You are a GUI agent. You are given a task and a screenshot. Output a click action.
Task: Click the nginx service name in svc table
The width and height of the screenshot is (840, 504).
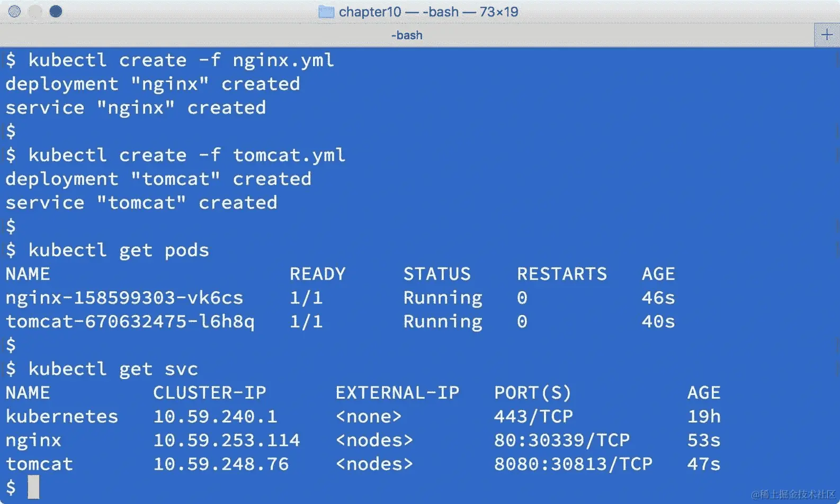pos(33,441)
